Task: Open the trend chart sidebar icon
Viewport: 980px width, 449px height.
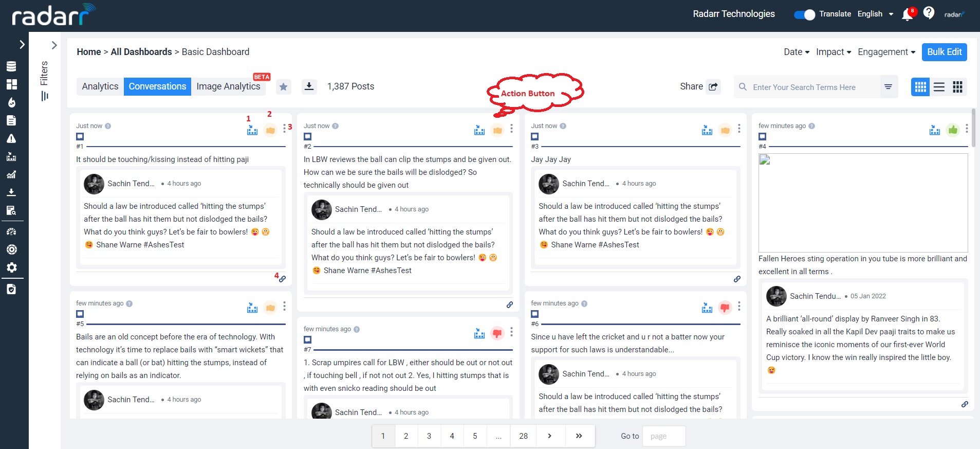Action: pyautogui.click(x=11, y=174)
